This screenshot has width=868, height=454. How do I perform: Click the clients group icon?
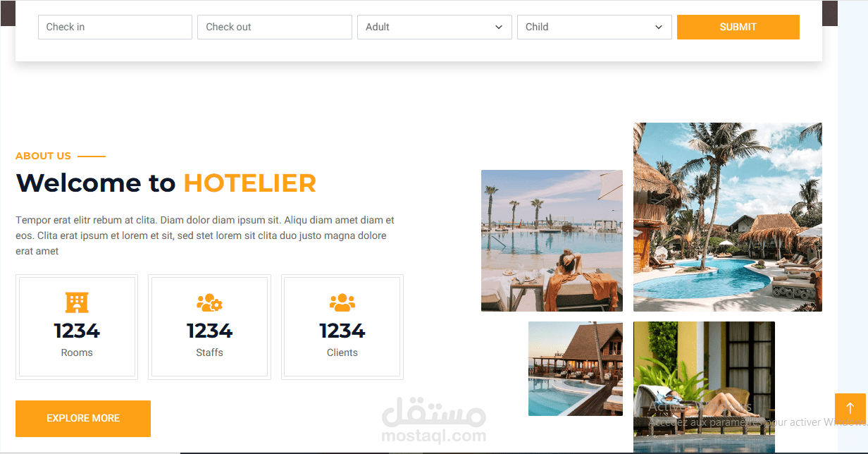(342, 303)
